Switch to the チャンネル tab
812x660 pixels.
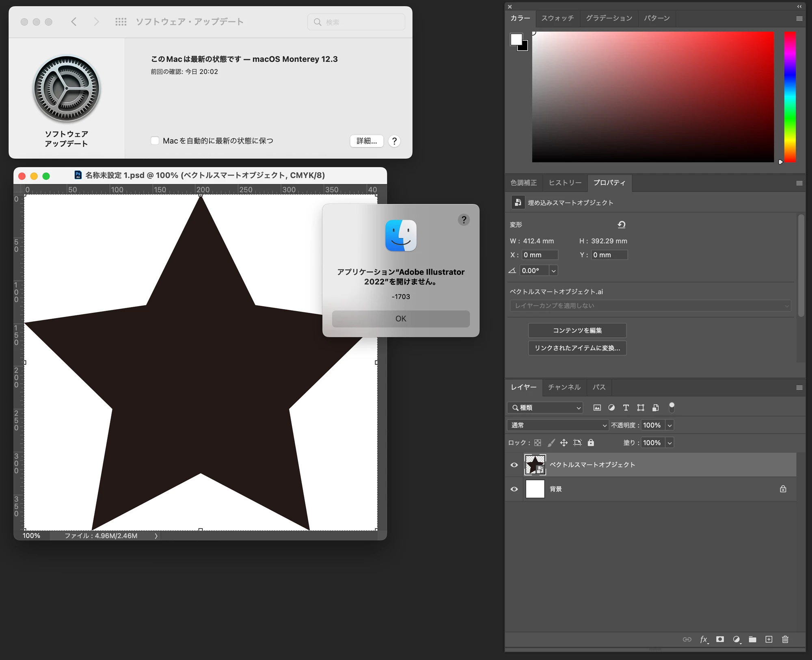tap(564, 387)
